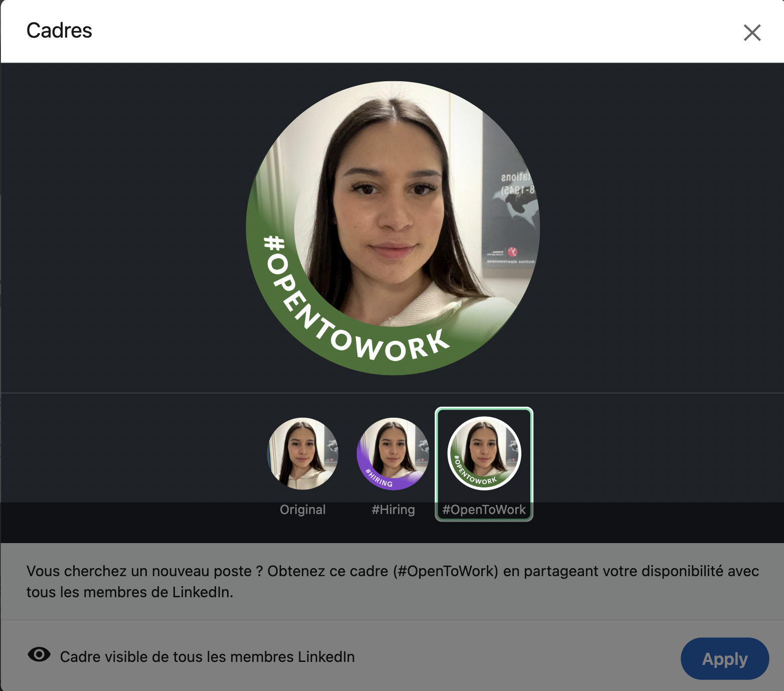Screen dimensions: 784x691
Task: Click the Apply button
Action: [x=724, y=658]
